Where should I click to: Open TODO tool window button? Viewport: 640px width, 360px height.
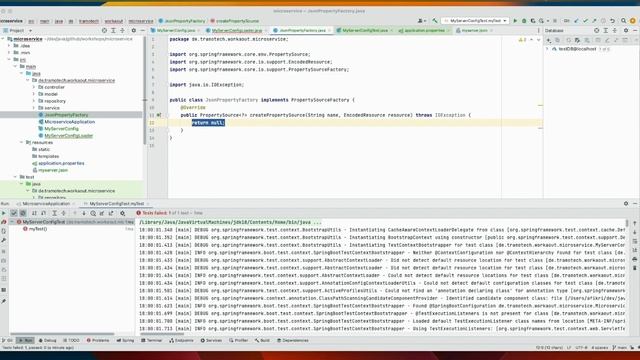click(71, 340)
